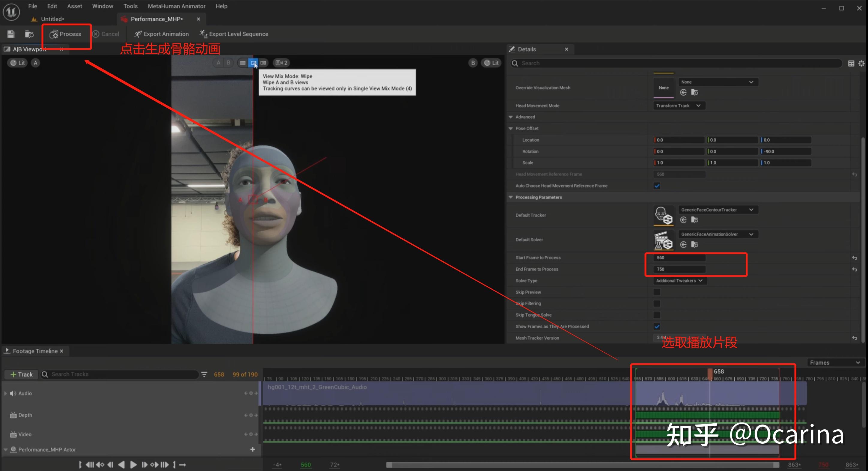The width and height of the screenshot is (868, 471).
Task: Collapse the Processing Parameters section
Action: click(510, 197)
